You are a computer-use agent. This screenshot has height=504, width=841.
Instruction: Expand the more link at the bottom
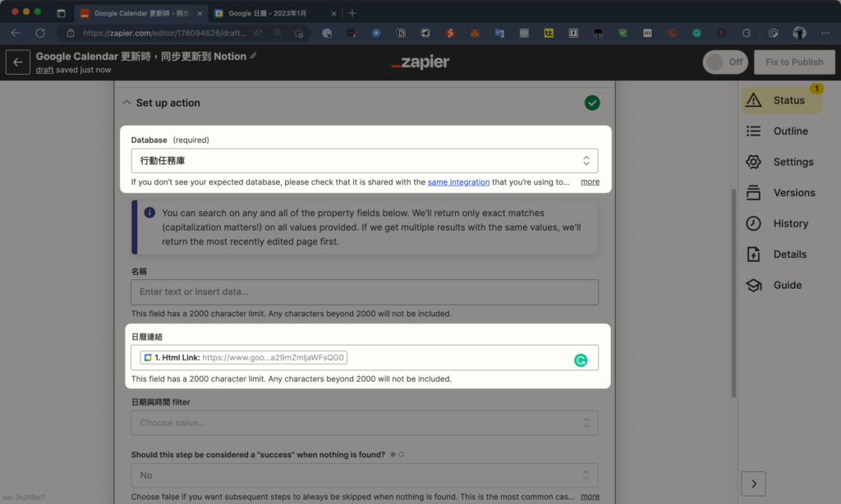coord(590,497)
